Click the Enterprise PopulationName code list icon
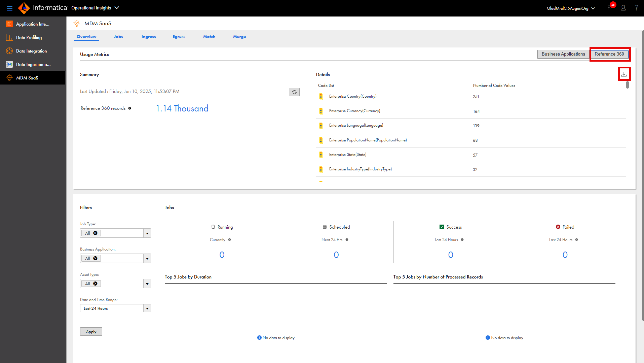This screenshot has width=644, height=363. click(321, 140)
